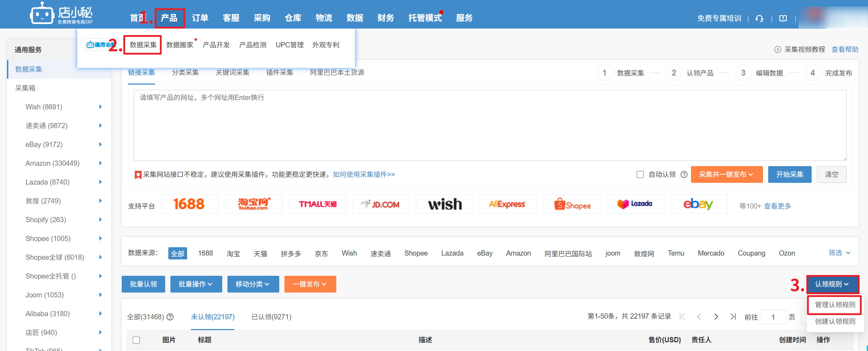
Task: Select 管理认领规则 menu entry
Action: [835, 305]
